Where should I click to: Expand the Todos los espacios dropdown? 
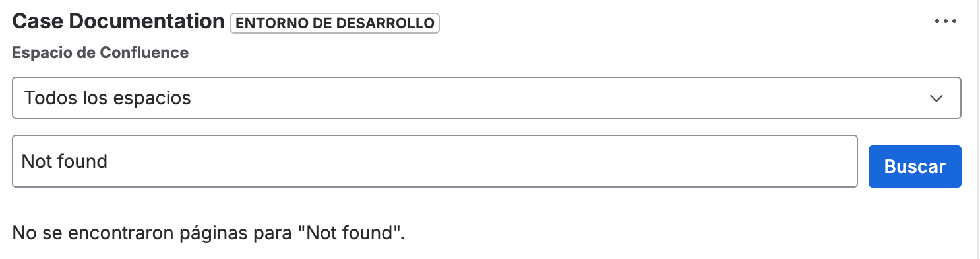point(486,98)
